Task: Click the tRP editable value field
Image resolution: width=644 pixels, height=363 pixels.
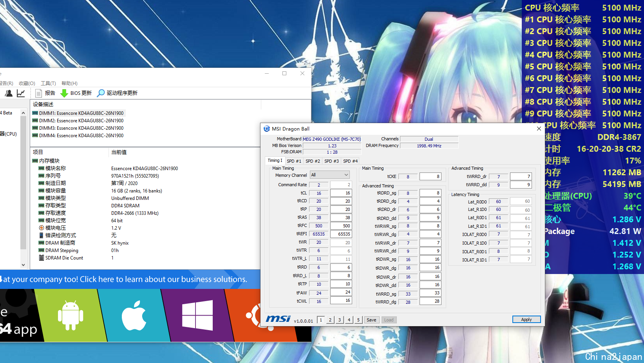Action: click(x=341, y=209)
